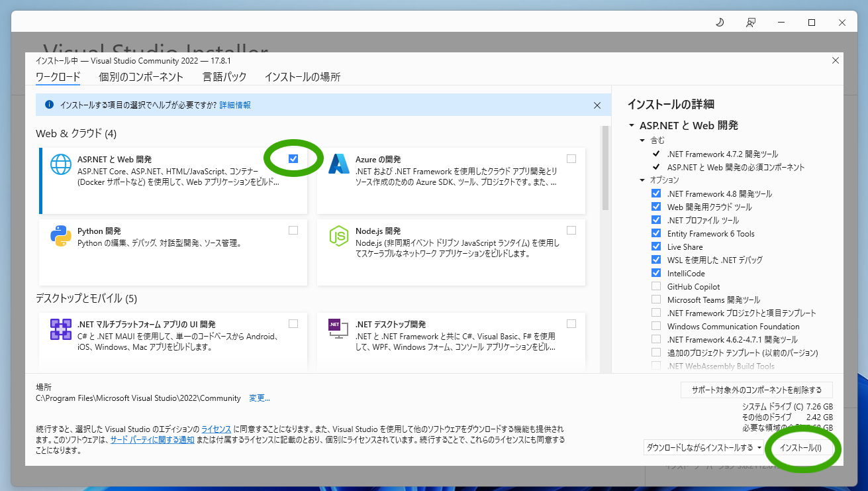This screenshot has width=868, height=491.
Task: Open the 詳細情報 link
Action: pos(235,105)
